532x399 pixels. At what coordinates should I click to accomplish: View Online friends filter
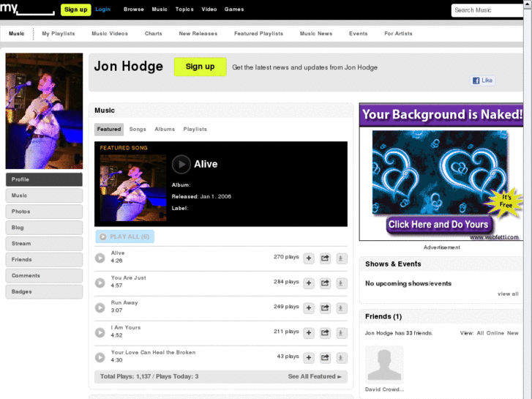click(495, 333)
